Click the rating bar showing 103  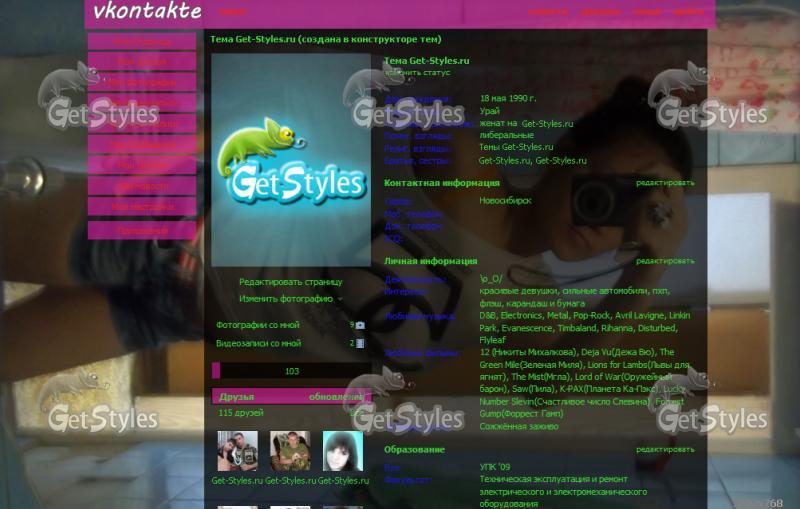pos(291,371)
